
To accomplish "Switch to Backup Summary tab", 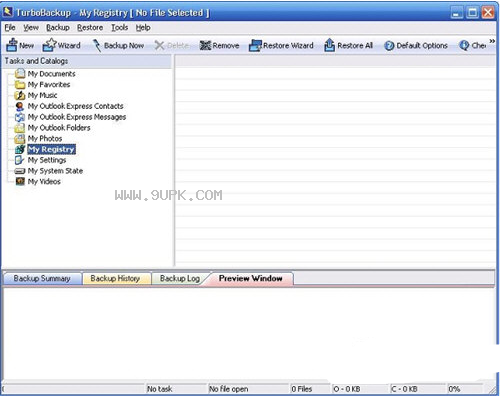I will (42, 279).
